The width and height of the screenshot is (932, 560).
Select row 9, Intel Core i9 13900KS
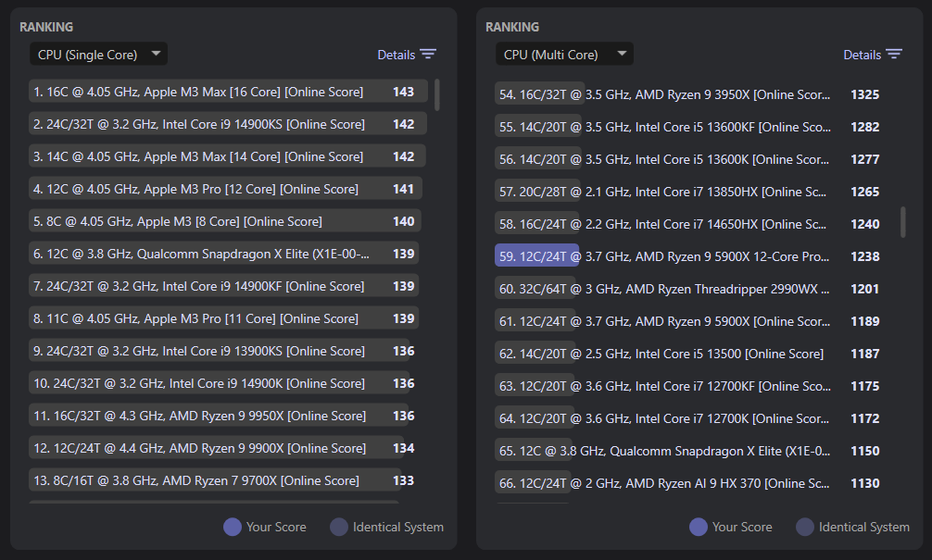[228, 351]
